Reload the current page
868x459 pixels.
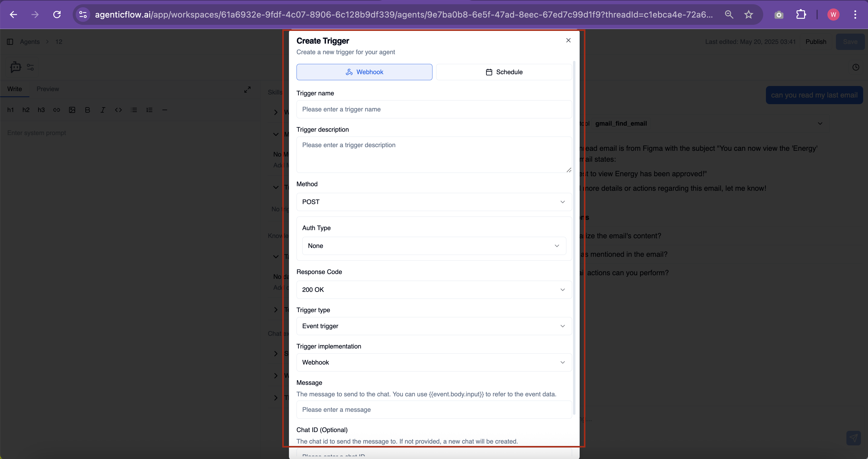coord(57,15)
